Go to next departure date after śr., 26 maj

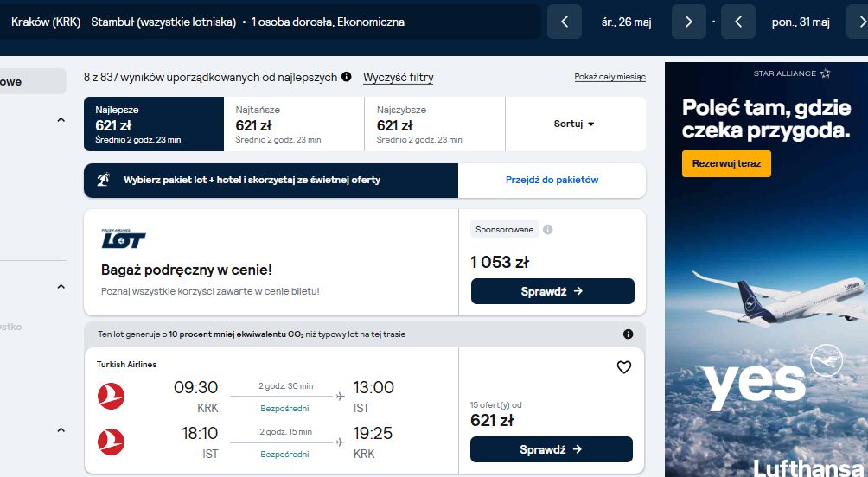click(689, 22)
